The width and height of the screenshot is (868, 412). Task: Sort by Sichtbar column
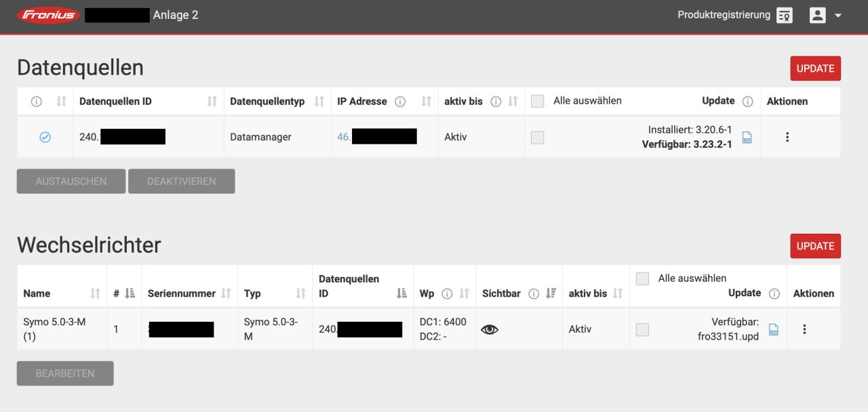tap(551, 293)
